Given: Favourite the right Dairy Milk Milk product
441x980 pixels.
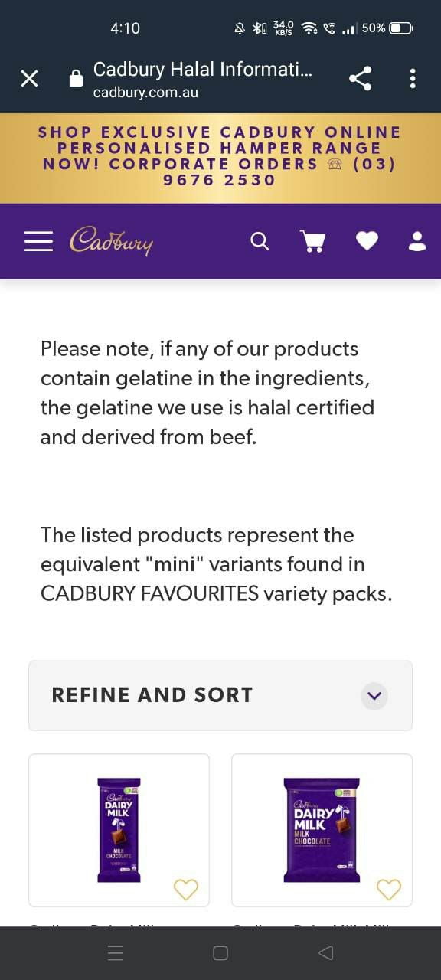Looking at the screenshot, I should [388, 890].
